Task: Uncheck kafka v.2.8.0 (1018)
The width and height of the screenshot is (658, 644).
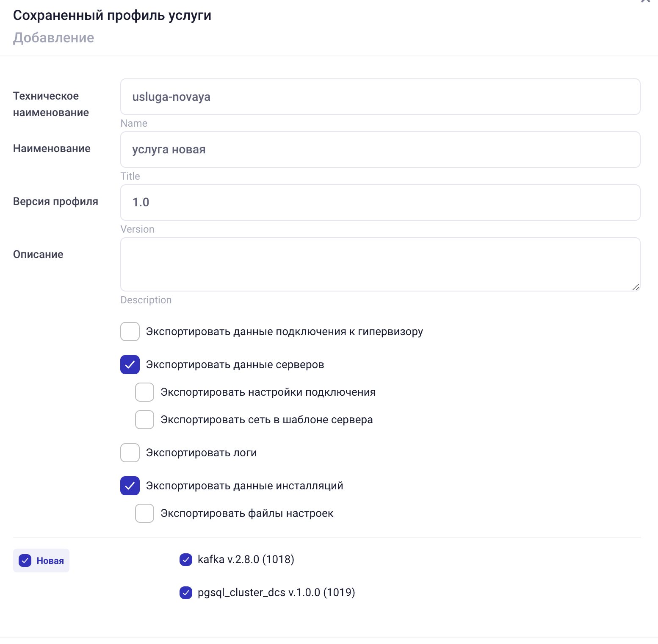Action: (x=186, y=560)
